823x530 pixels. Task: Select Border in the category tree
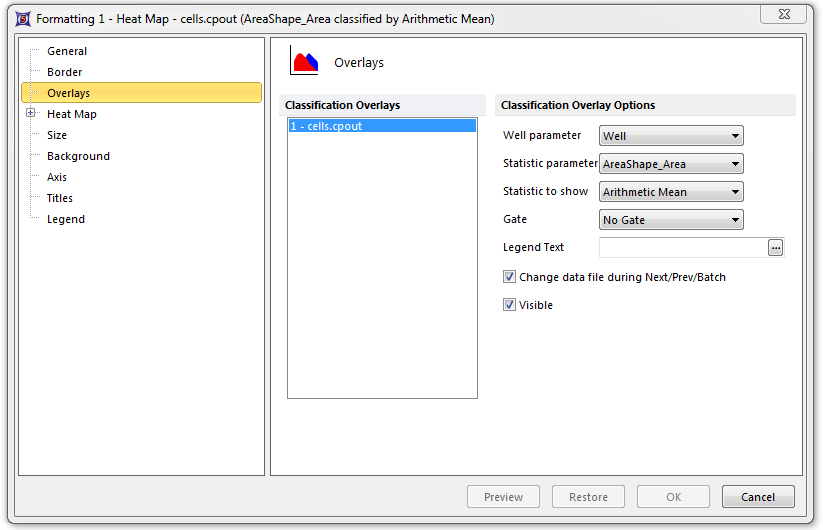65,72
